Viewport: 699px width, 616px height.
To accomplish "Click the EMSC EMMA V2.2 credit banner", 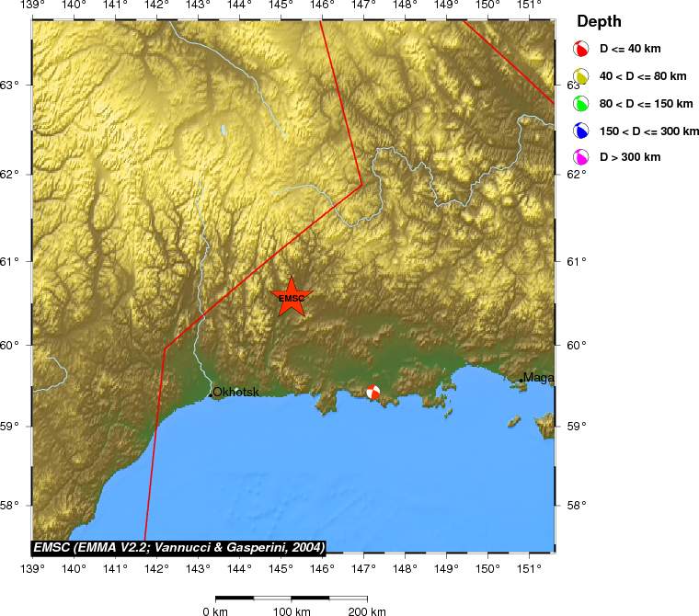I will [x=178, y=546].
